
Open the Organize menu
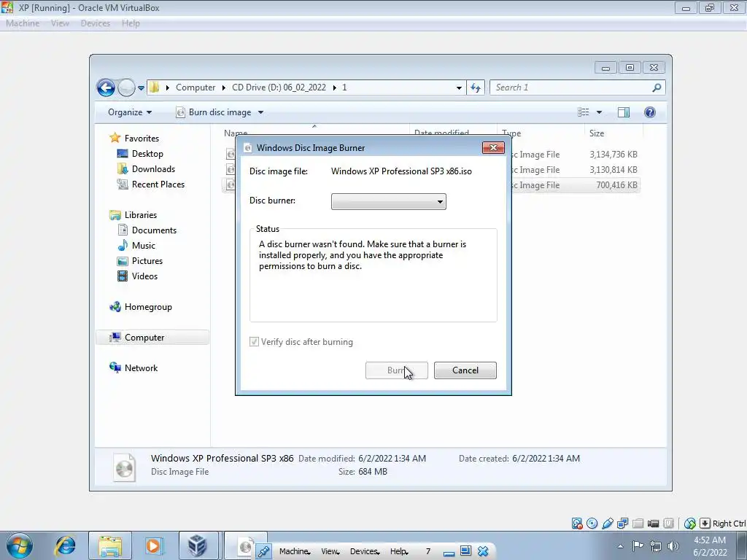click(x=130, y=112)
